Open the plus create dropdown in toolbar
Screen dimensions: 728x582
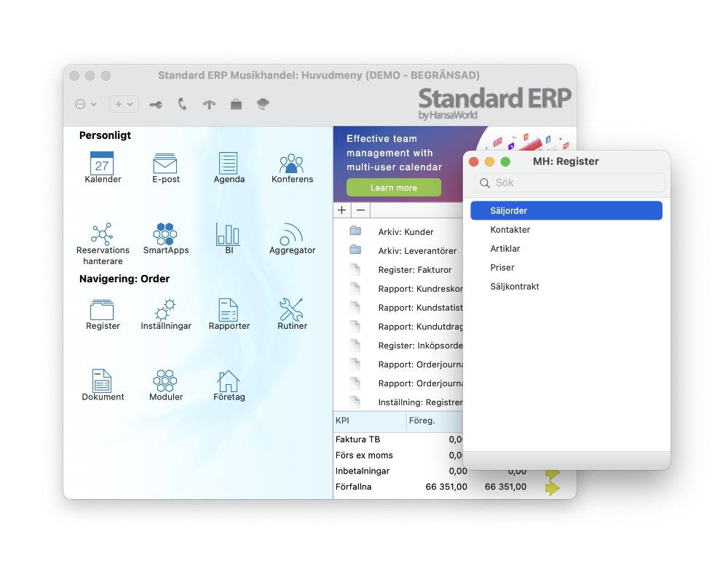pyautogui.click(x=124, y=104)
